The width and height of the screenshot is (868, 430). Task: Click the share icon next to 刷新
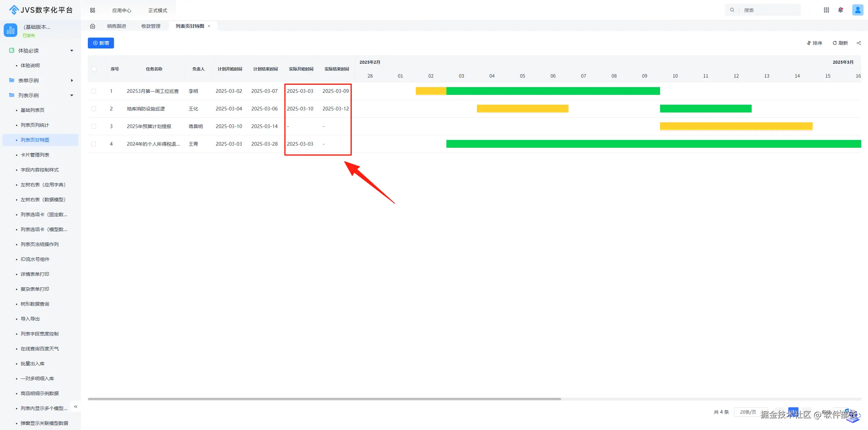point(859,43)
